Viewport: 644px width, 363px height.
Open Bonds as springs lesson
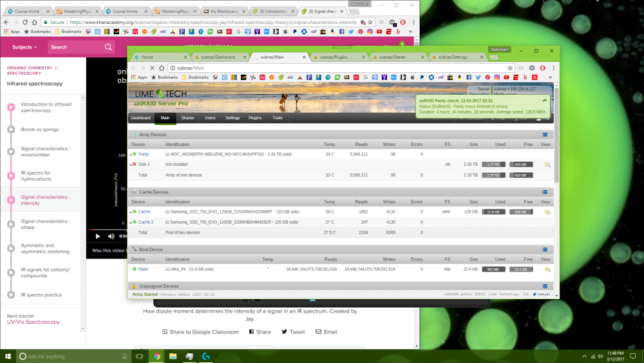click(x=40, y=130)
